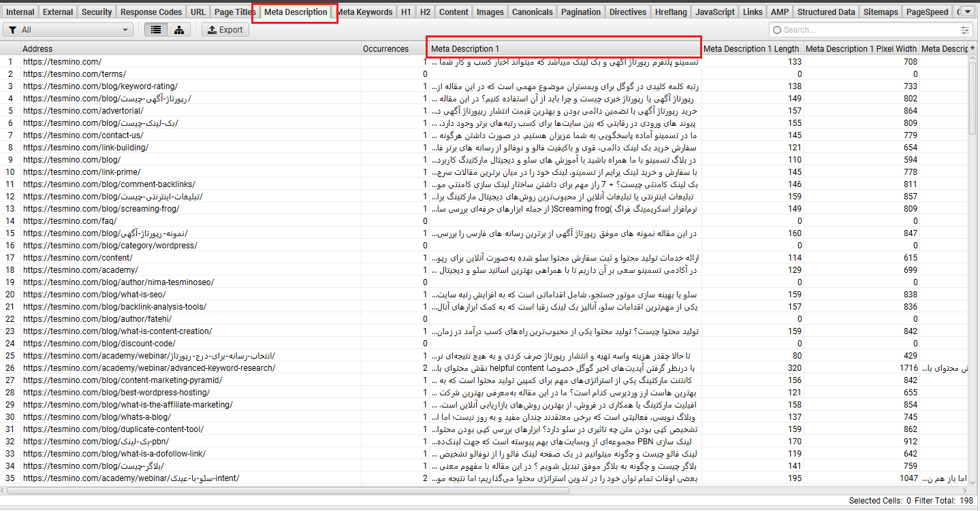
Task: Open search options sliders icon
Action: (964, 30)
